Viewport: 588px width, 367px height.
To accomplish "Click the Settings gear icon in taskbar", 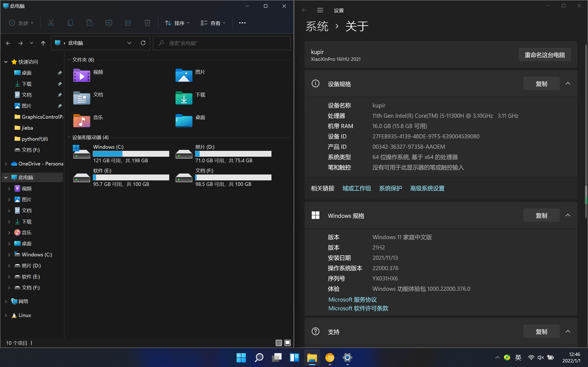I will pyautogui.click(x=348, y=358).
